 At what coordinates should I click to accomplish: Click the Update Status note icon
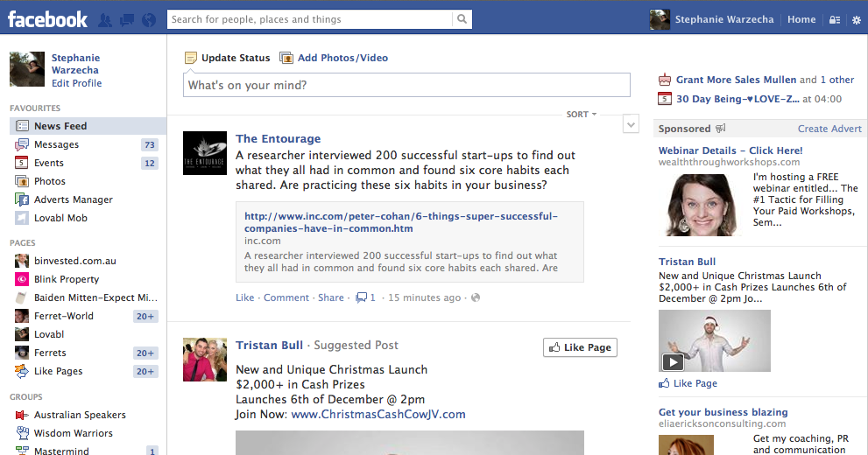tap(190, 58)
